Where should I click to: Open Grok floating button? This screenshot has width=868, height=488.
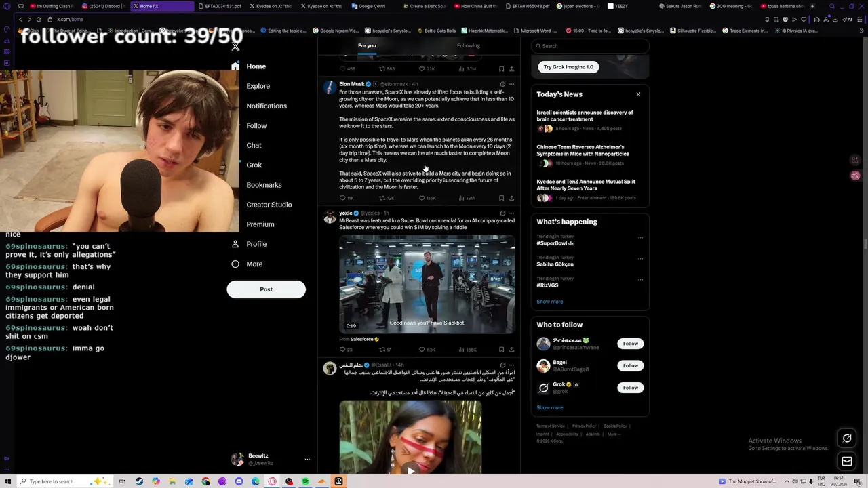(x=847, y=439)
